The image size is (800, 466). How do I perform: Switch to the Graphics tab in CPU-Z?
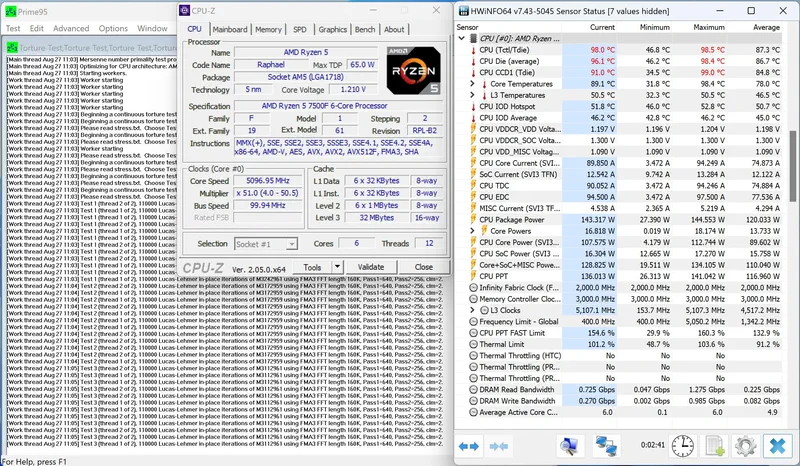click(x=333, y=30)
